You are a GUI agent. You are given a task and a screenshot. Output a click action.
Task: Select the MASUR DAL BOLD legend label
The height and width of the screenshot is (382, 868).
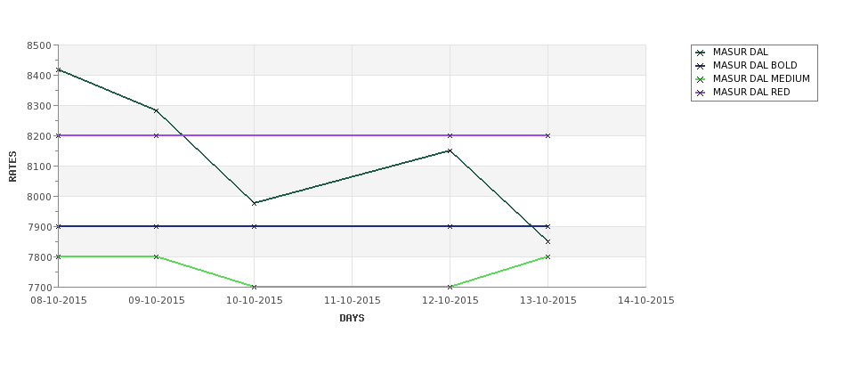(755, 65)
